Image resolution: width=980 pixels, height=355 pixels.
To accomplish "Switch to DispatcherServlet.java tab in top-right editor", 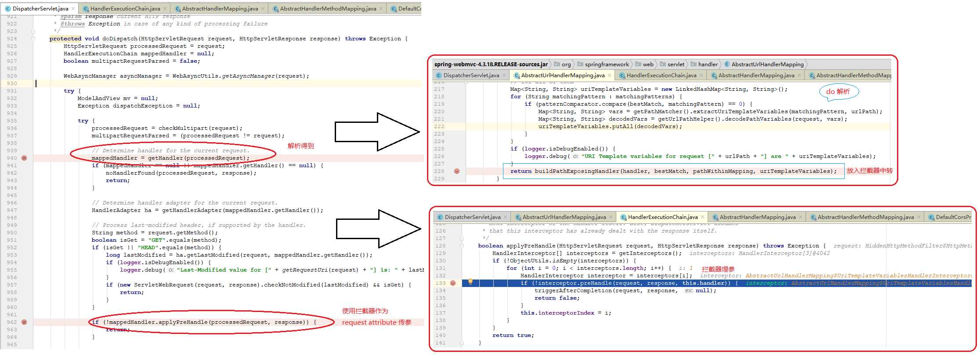I will (471, 75).
